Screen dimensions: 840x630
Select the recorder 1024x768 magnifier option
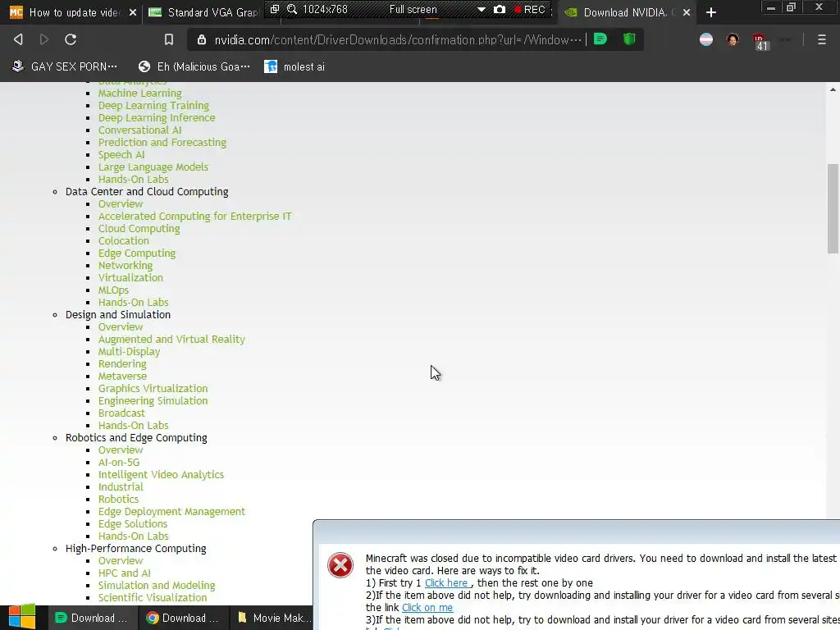pyautogui.click(x=317, y=10)
